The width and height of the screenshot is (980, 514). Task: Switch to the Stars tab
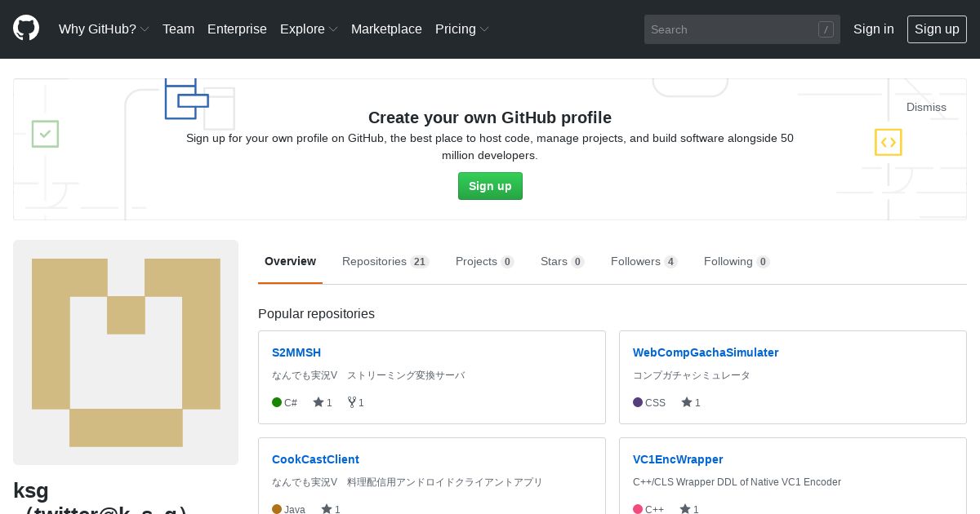[562, 261]
